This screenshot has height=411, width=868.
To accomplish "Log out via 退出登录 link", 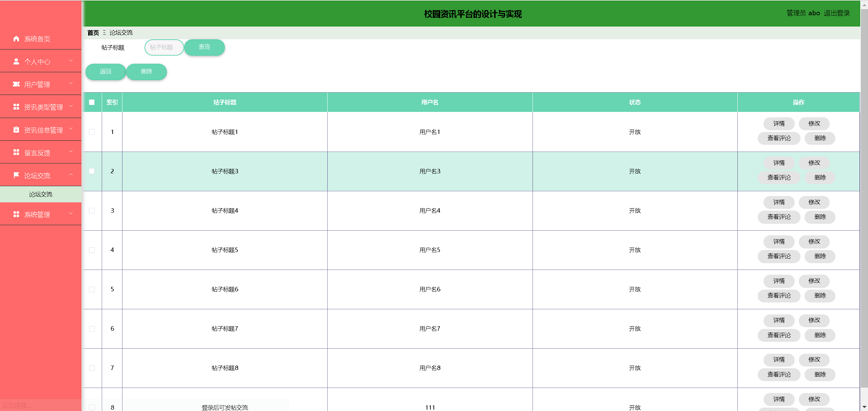I will tap(836, 13).
